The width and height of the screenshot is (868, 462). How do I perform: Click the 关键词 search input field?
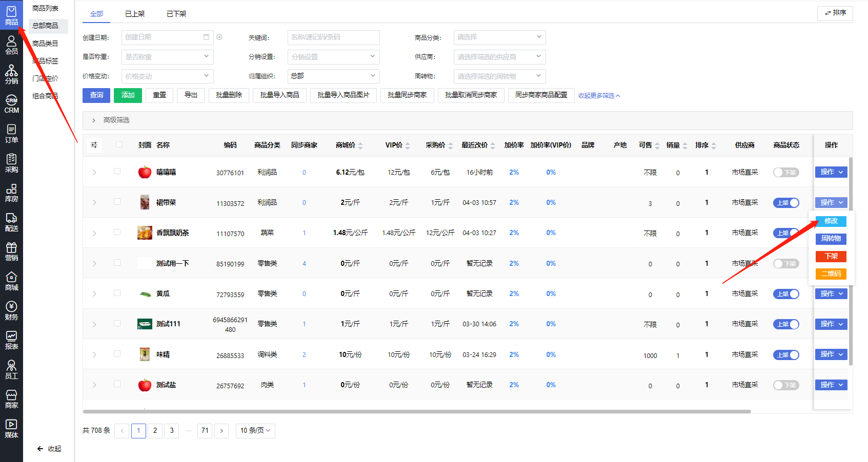[333, 37]
